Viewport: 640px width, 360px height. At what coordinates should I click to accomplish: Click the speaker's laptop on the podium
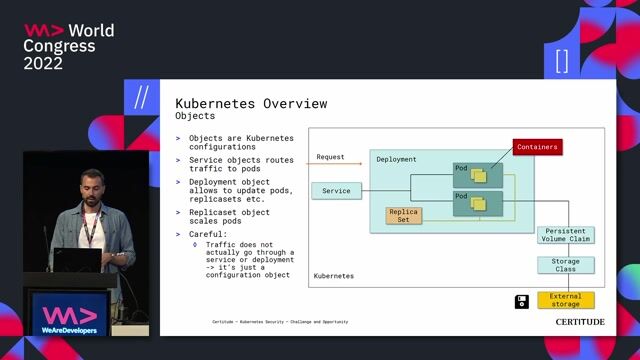(78, 260)
